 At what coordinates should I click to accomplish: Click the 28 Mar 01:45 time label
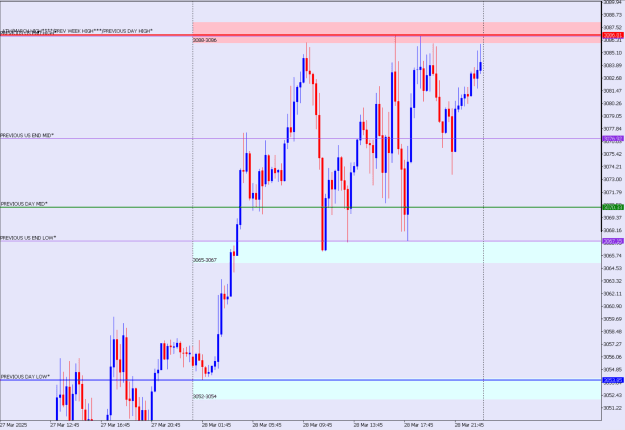(x=216, y=425)
